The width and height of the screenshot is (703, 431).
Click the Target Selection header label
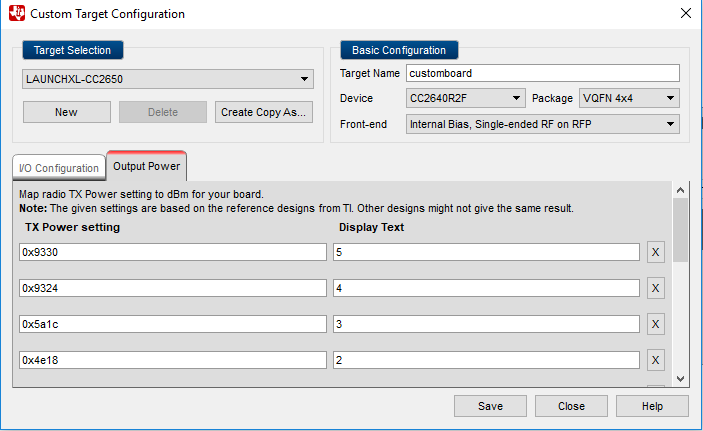(x=73, y=50)
